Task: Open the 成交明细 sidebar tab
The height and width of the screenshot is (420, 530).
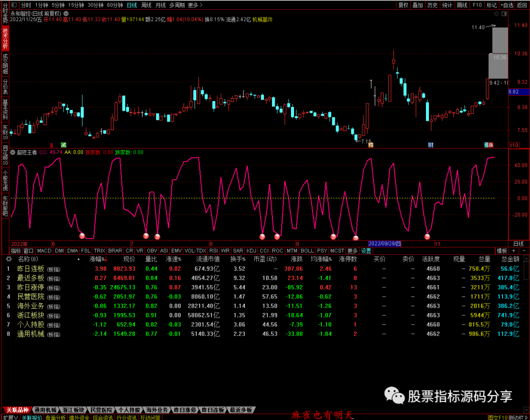Action: click(5, 63)
